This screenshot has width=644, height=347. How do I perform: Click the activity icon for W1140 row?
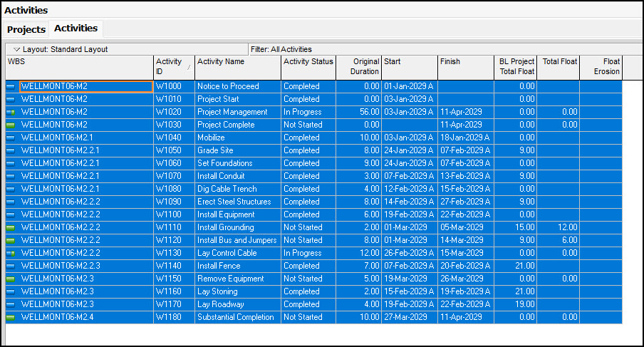pos(11,266)
